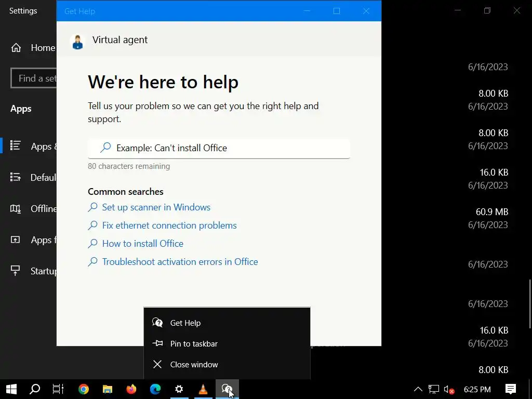Open the 6:25 PM clock flyout
The image size is (532, 399).
coord(477,389)
